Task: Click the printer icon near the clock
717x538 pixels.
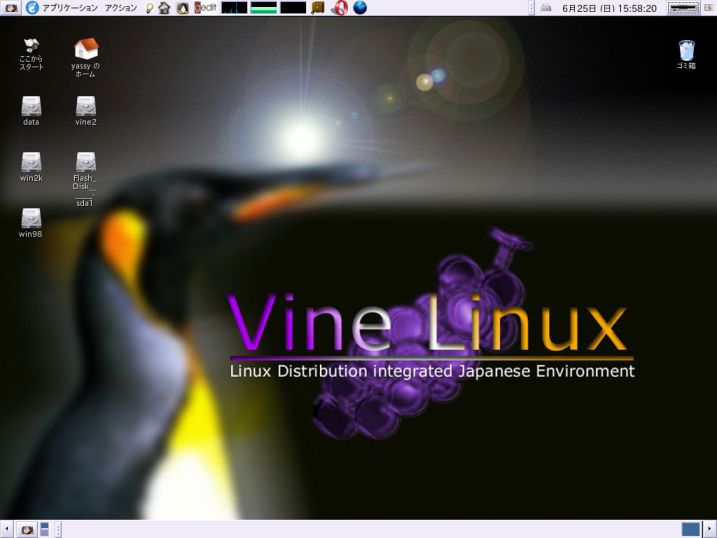Action: coord(546,8)
